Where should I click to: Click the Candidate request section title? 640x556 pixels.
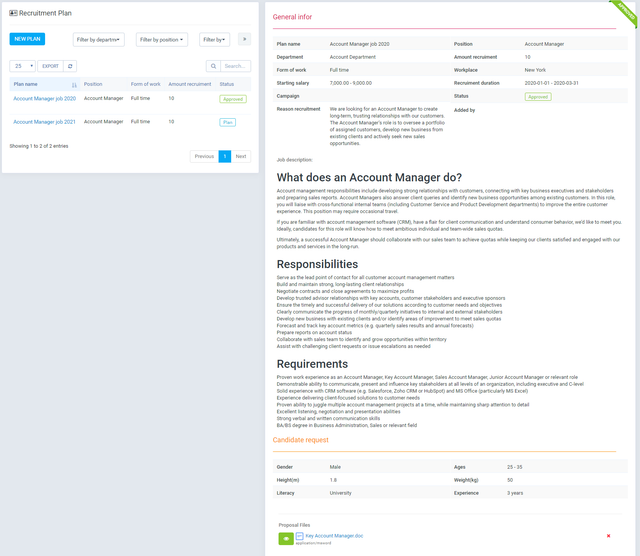[x=300, y=440]
